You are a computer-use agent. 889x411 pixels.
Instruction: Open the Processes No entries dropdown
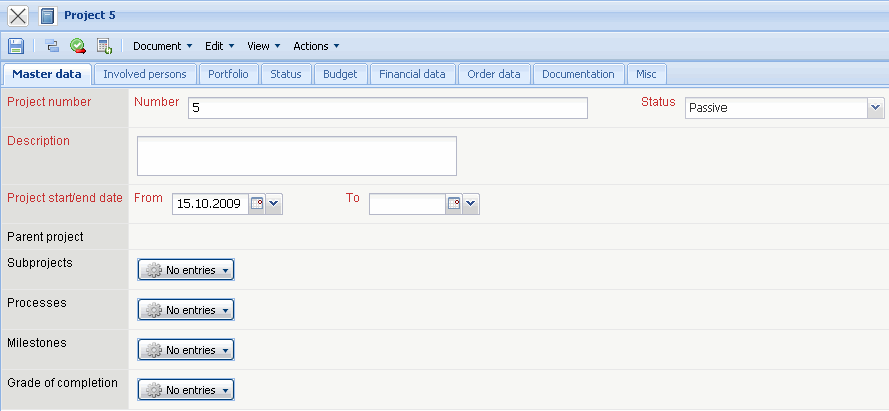coord(186,310)
